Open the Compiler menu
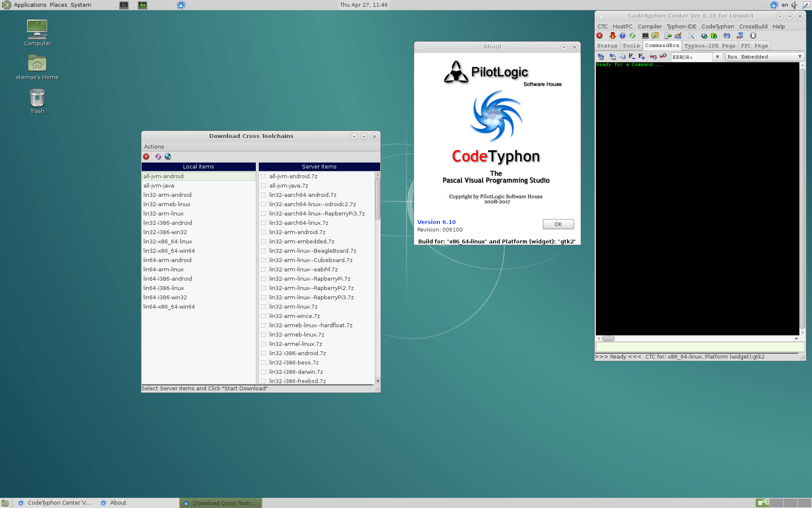 tap(650, 26)
